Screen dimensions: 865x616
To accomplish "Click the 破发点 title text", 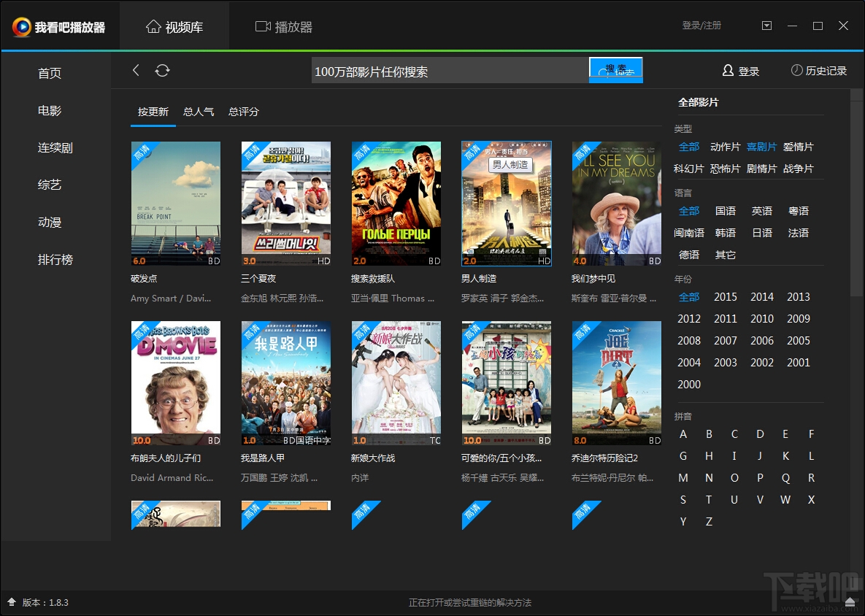I will (144, 279).
